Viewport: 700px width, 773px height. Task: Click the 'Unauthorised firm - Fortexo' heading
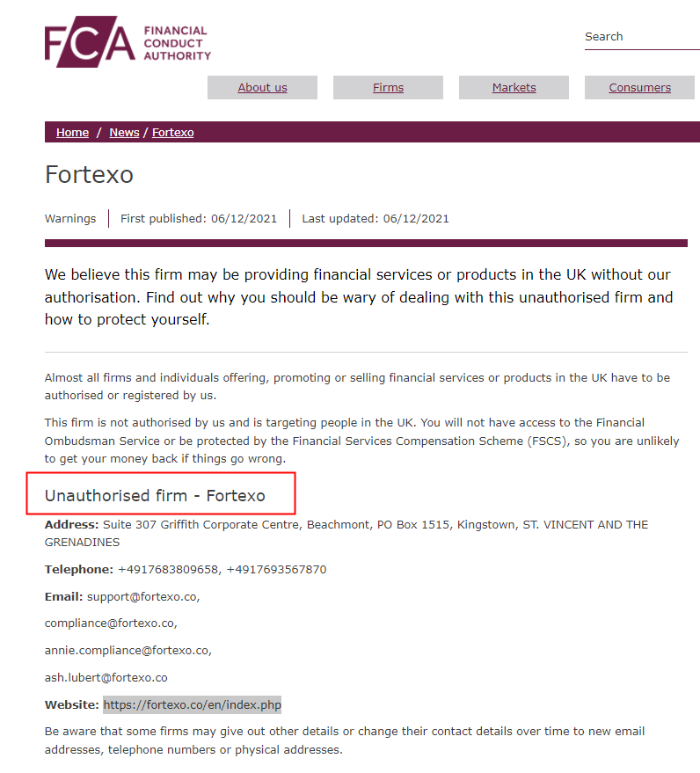pos(155,496)
